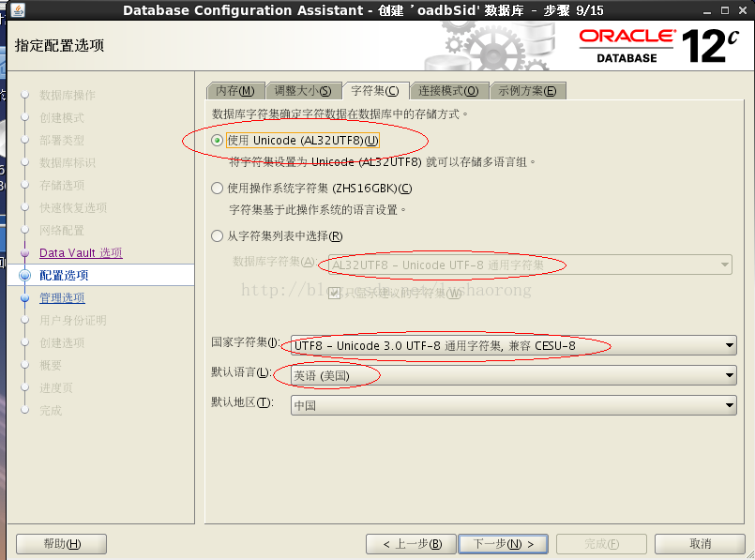Cancel the wizard with 取消 button

click(x=700, y=544)
